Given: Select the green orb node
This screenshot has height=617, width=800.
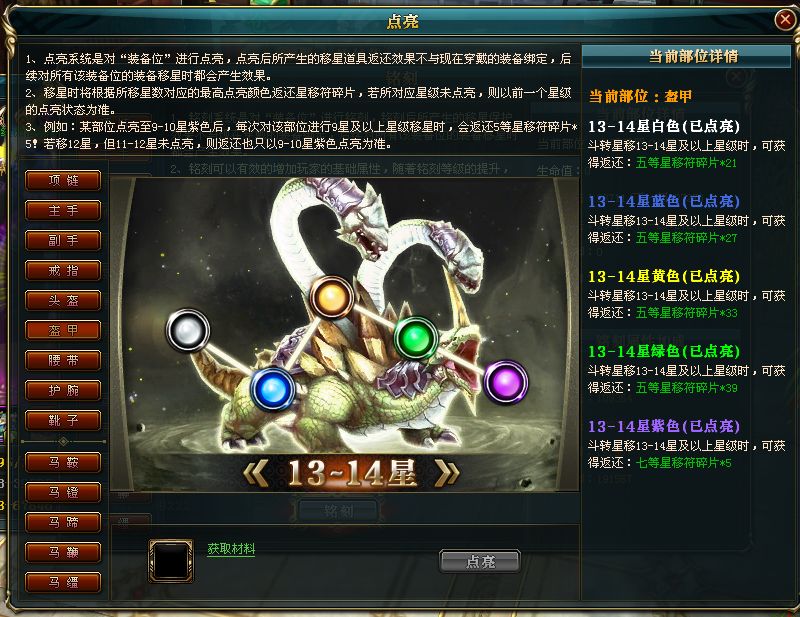Looking at the screenshot, I should pos(416,338).
